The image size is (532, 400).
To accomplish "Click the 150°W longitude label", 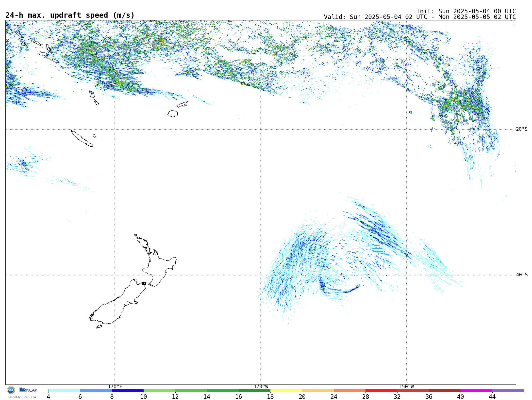I will click(406, 387).
